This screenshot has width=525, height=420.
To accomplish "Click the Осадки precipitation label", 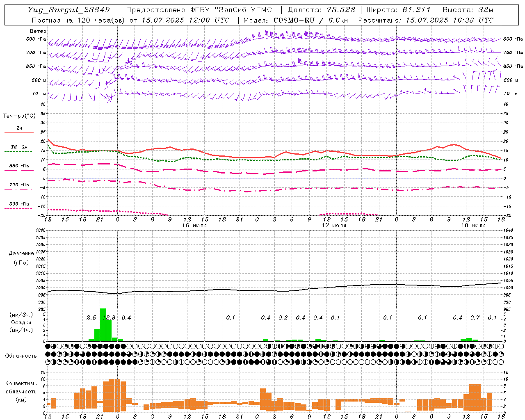I will (x=21, y=322).
